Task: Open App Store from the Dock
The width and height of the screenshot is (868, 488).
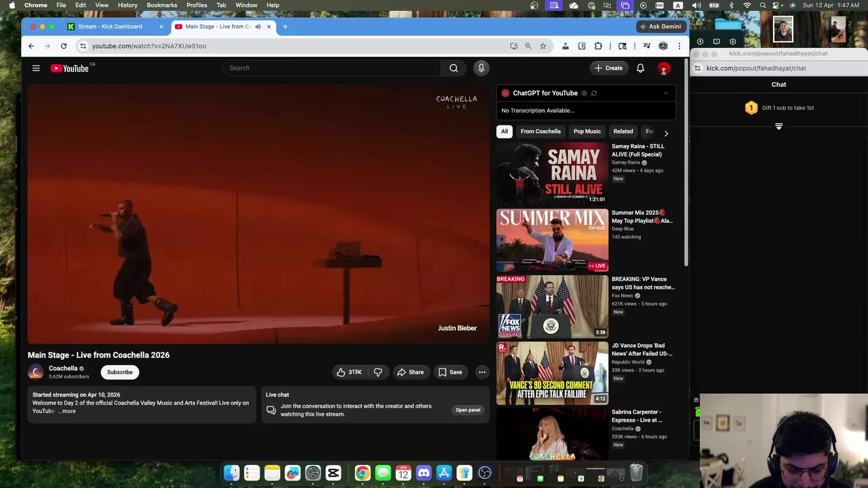Action: coord(444,473)
